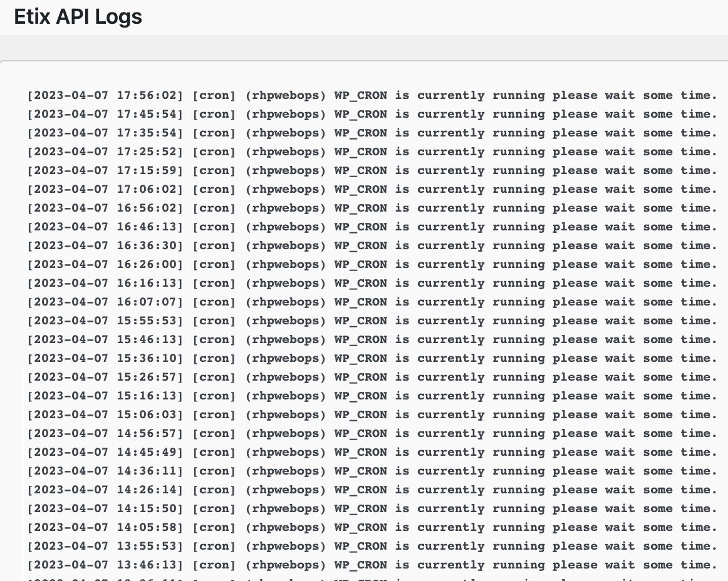728x581 pixels.
Task: Click the log entry timestamped 13:46:13
Action: [372, 565]
